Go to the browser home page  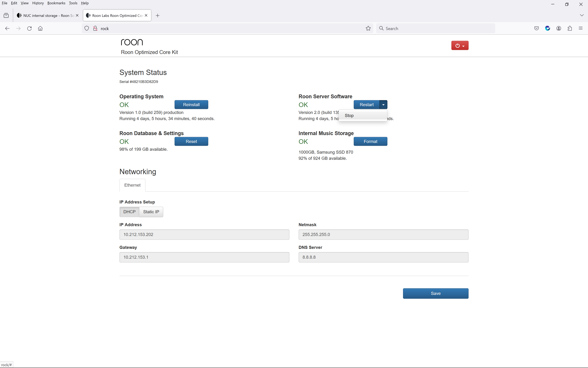40,29
